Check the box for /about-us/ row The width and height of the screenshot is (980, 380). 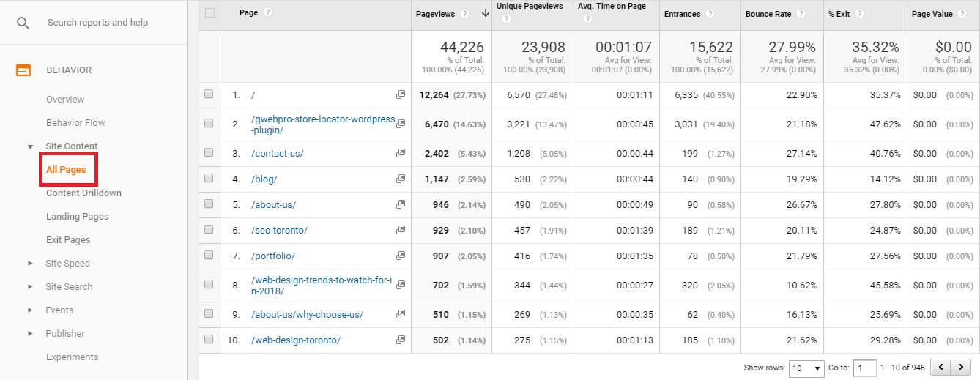point(209,204)
